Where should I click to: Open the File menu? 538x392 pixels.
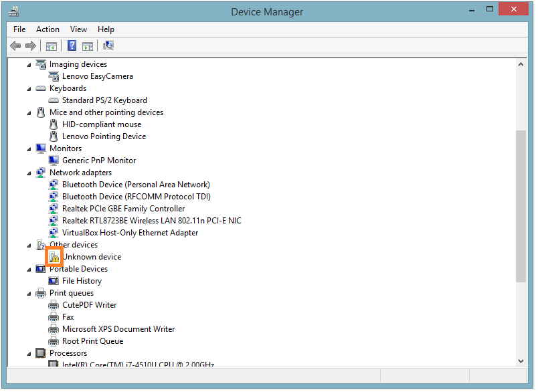click(x=19, y=29)
